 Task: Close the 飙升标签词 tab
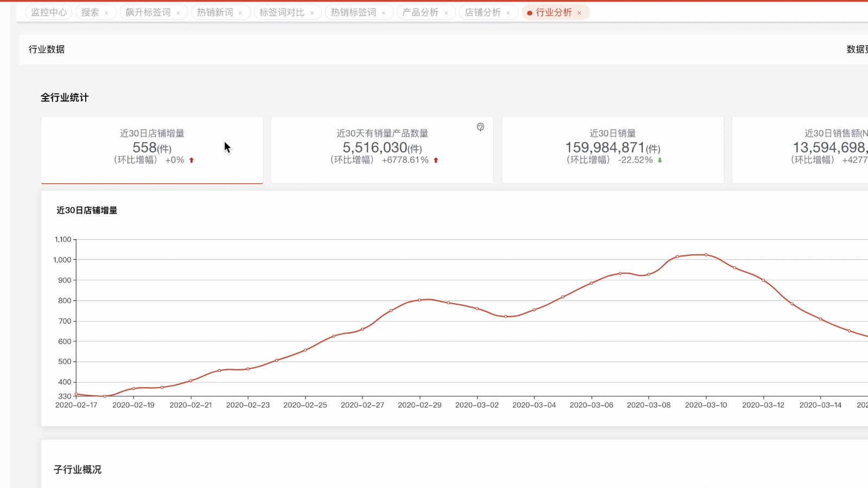[x=178, y=13]
